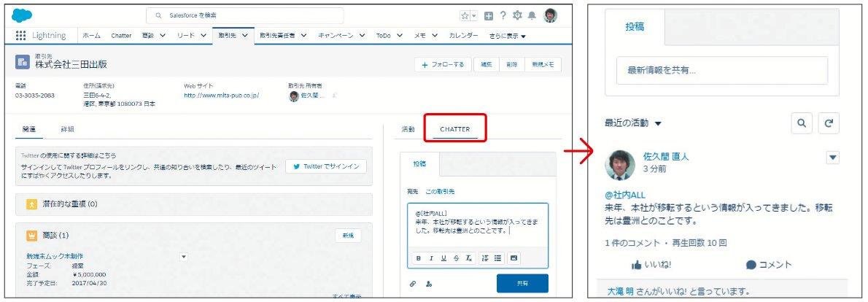Click the この取引先 recipient link

[x=440, y=191]
